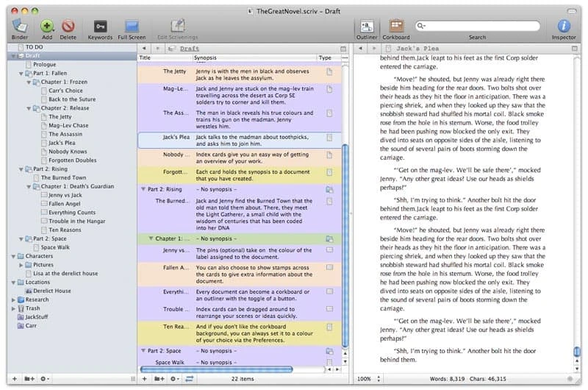This screenshot has height=390, width=588.
Task: Open Jack's Plea in the binder
Action: [x=62, y=143]
